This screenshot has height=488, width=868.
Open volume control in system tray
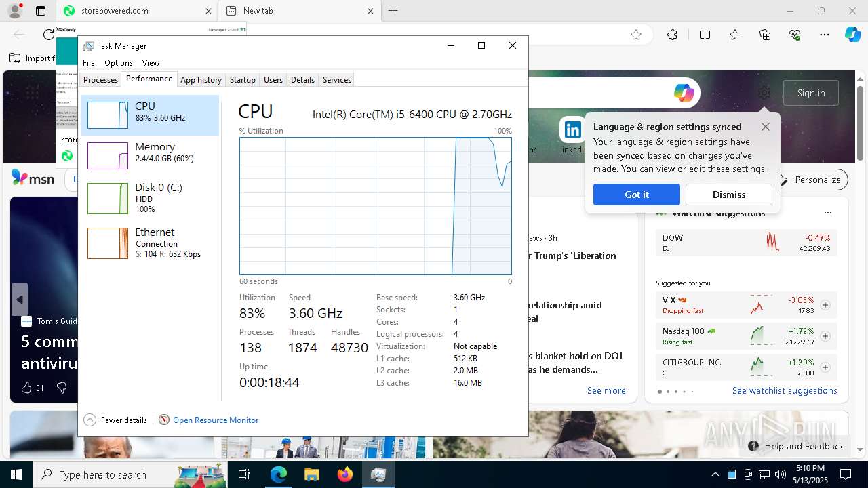pos(781,474)
